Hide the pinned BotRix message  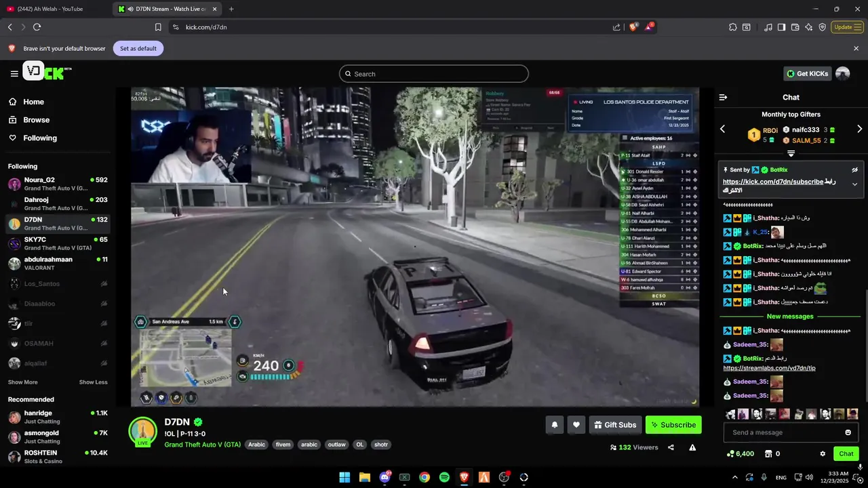pyautogui.click(x=854, y=170)
